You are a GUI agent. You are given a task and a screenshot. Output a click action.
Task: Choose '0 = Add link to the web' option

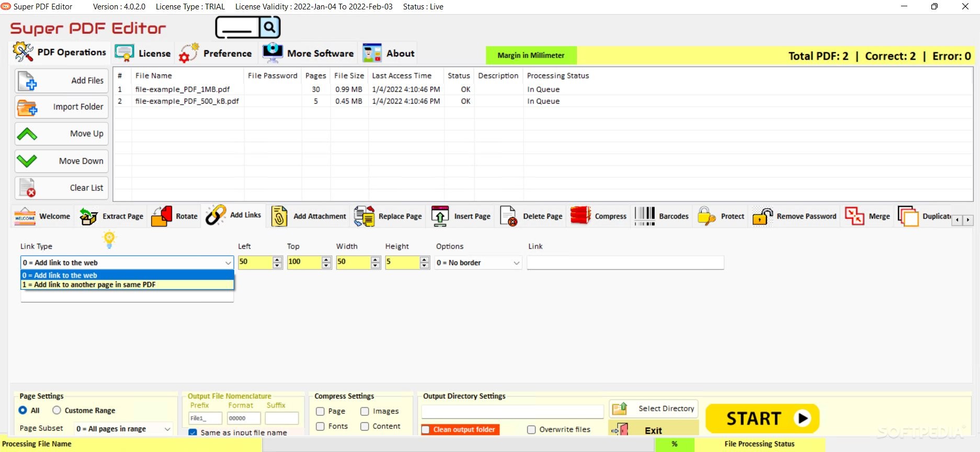[x=127, y=275]
